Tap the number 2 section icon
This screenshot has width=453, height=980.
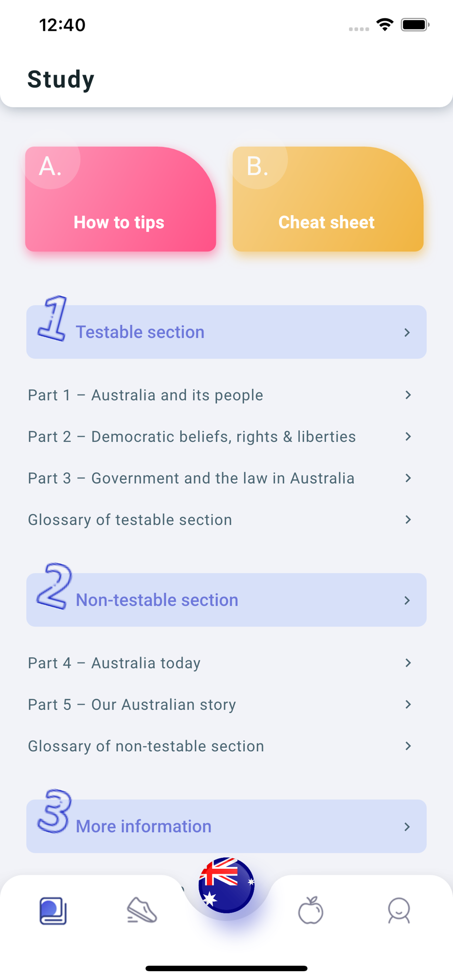pyautogui.click(x=54, y=587)
